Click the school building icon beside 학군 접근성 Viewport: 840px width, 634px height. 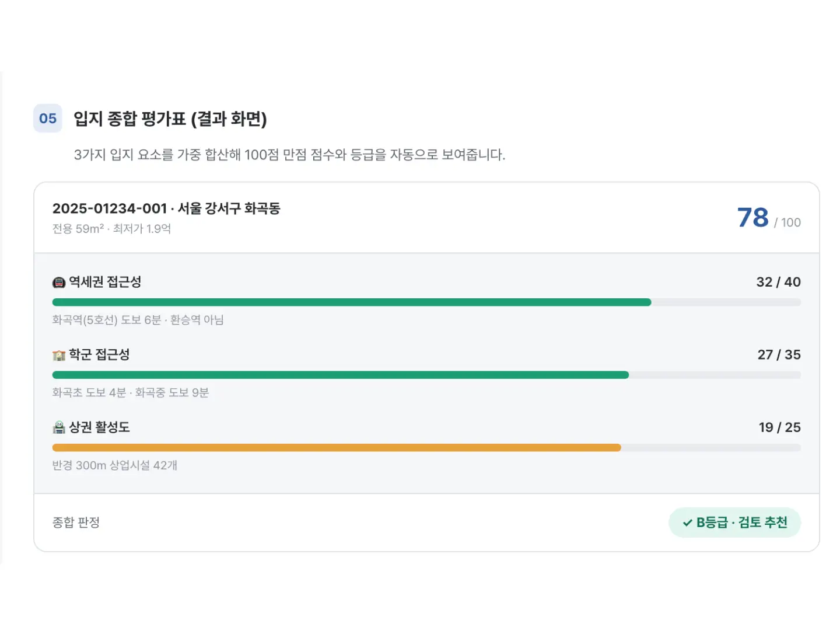(x=59, y=355)
